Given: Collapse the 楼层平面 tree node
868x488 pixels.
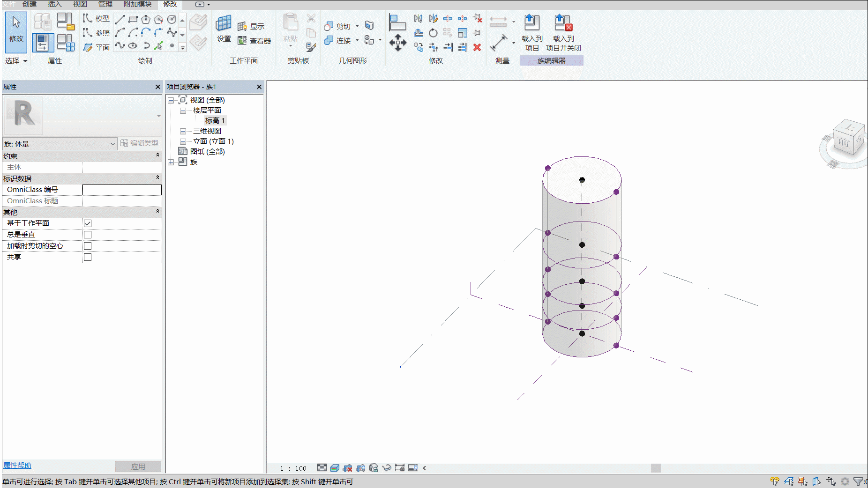Looking at the screenshot, I should click(183, 111).
